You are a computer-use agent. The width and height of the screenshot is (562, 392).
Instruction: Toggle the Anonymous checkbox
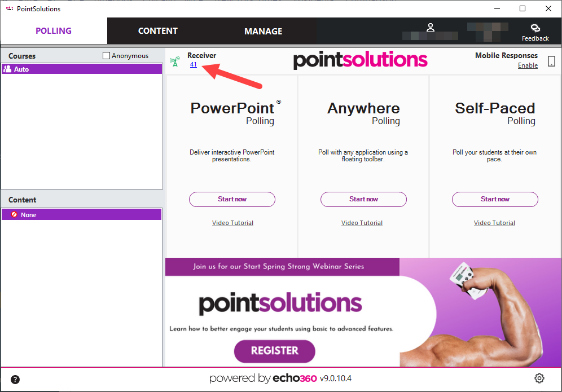pyautogui.click(x=106, y=55)
